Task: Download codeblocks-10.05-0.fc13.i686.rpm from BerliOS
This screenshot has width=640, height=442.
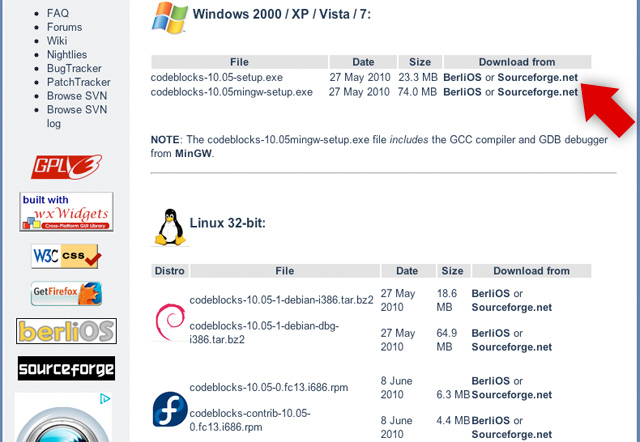Action: click(x=491, y=381)
